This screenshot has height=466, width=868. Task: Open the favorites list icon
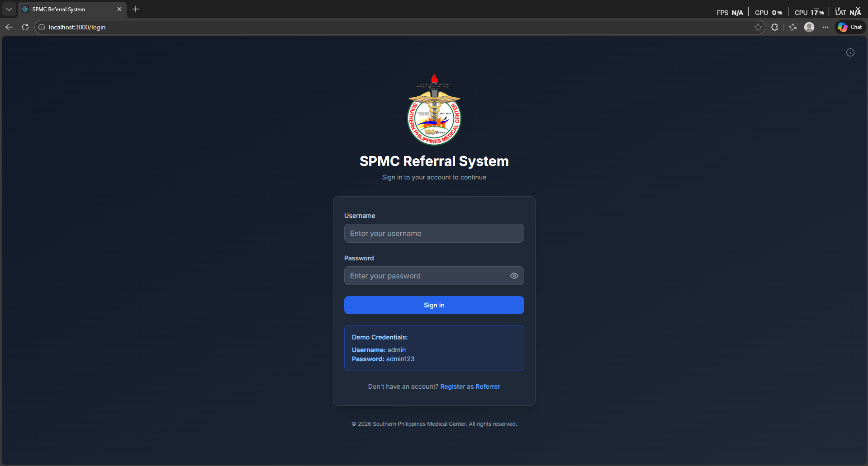point(793,27)
